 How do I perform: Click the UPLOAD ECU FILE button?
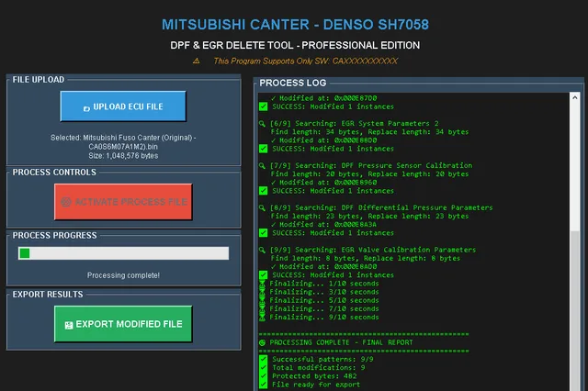(x=123, y=106)
